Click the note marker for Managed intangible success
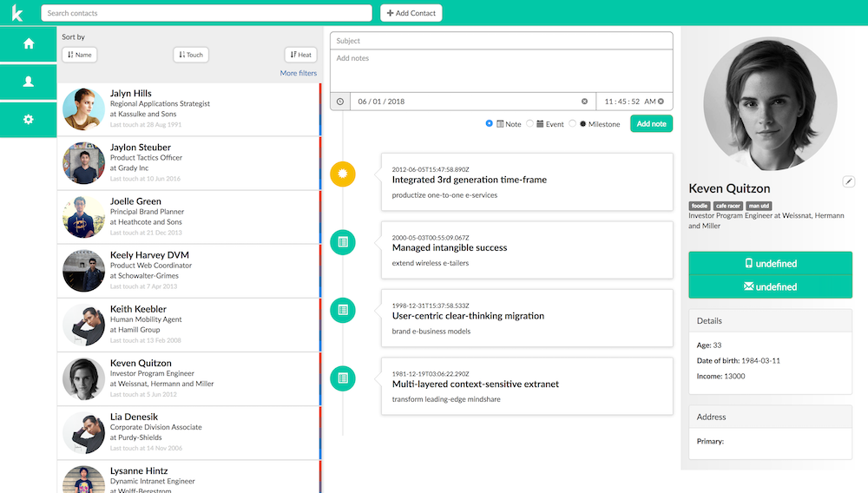This screenshot has width=868, height=493. point(343,242)
